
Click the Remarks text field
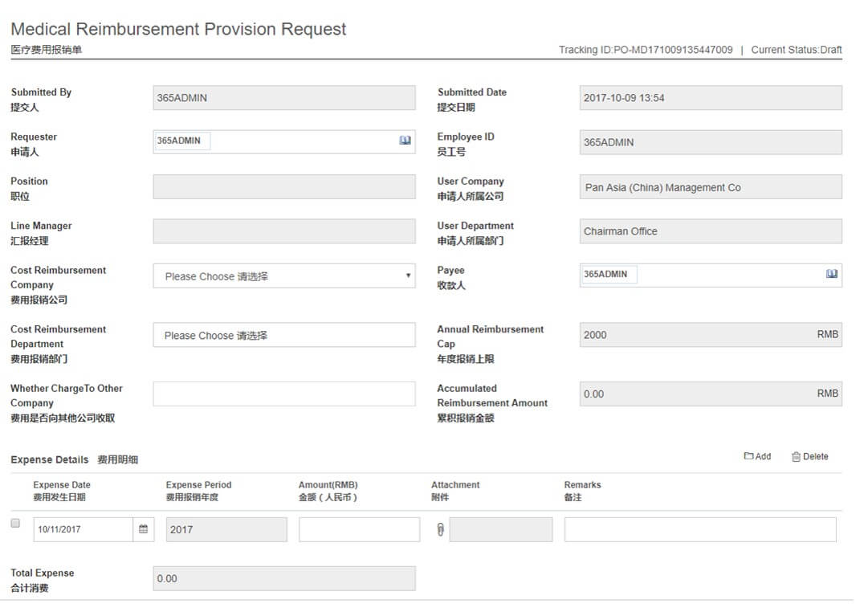point(699,529)
